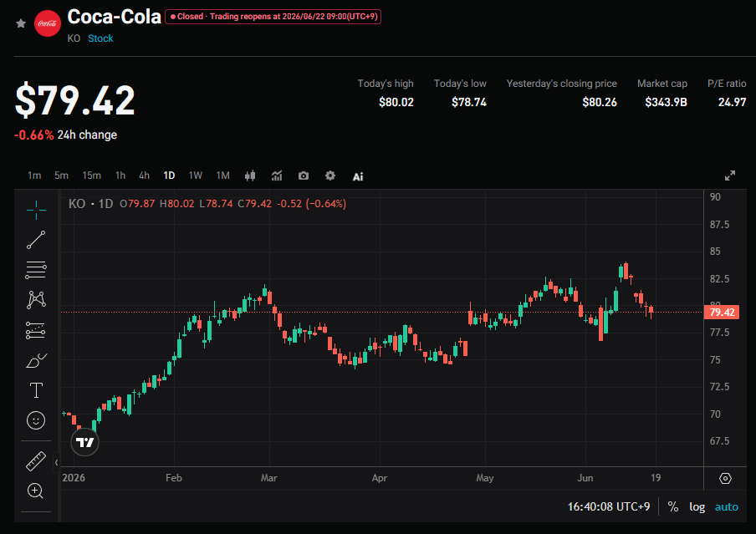
Task: Open the Ai analysis tool
Action: (x=358, y=176)
